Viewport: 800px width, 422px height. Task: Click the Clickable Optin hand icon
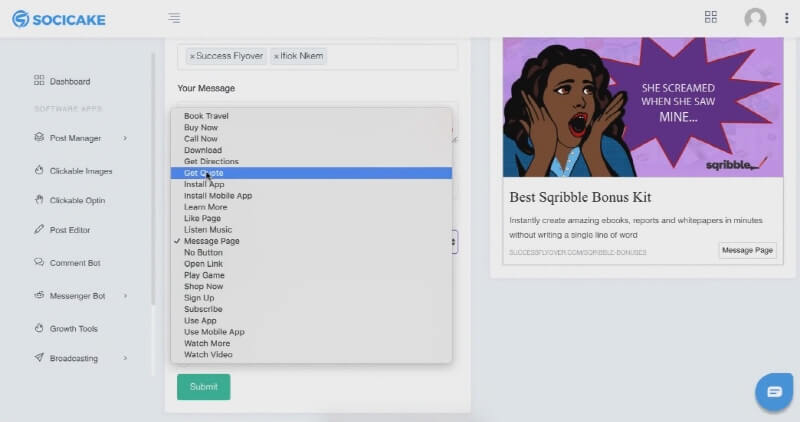point(39,200)
